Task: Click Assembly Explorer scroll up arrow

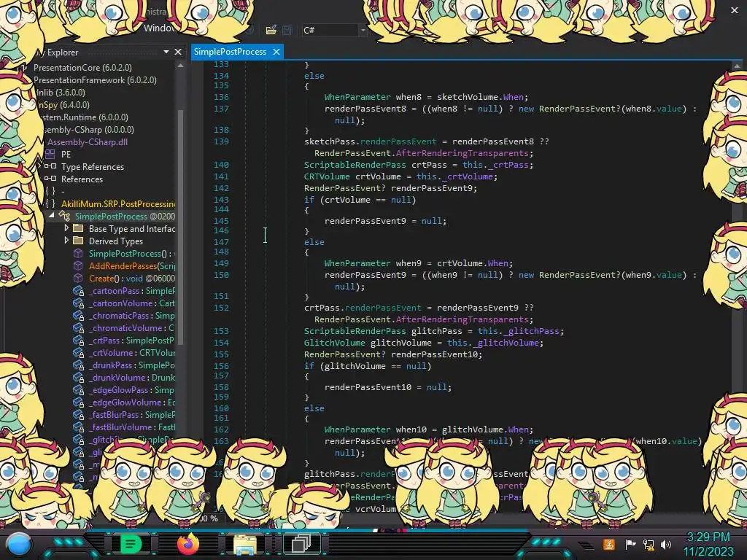Action: pos(181,66)
